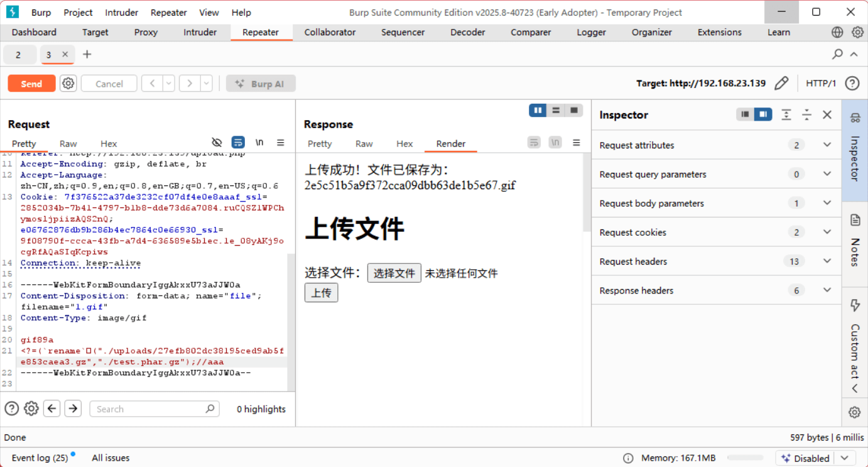Open the Request pane hamburger menu

[281, 143]
